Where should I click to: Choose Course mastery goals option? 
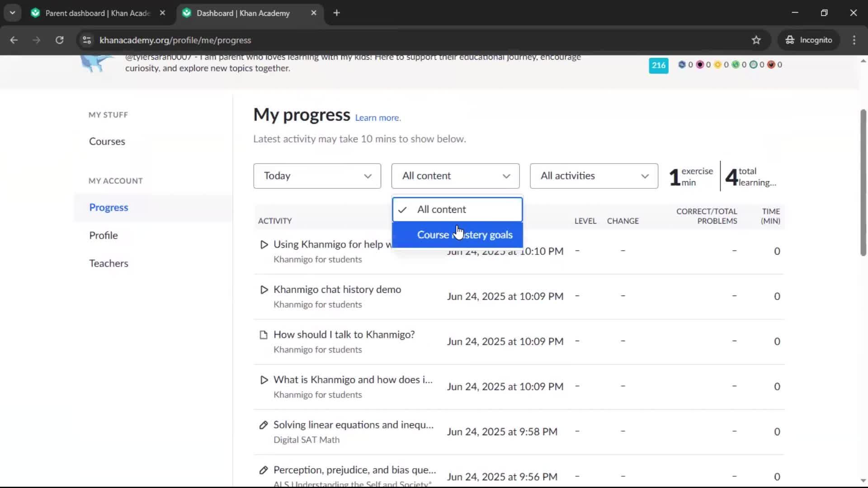pyautogui.click(x=457, y=235)
